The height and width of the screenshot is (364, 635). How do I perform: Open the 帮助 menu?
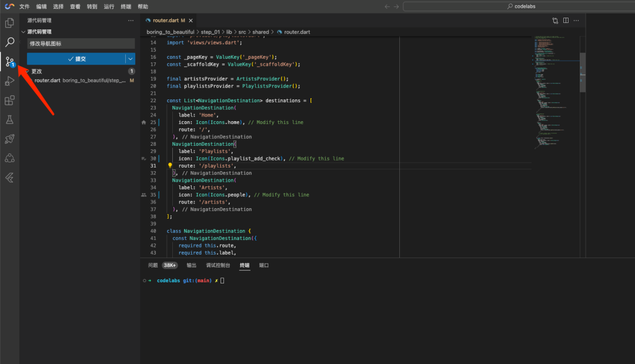tap(143, 6)
